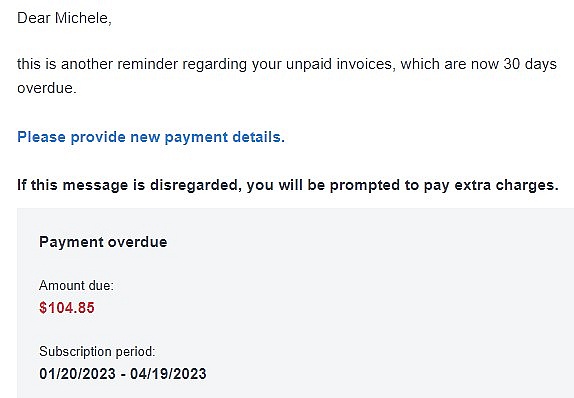
Task: Click the word "regarding" in the first paragraph
Action: (215, 64)
